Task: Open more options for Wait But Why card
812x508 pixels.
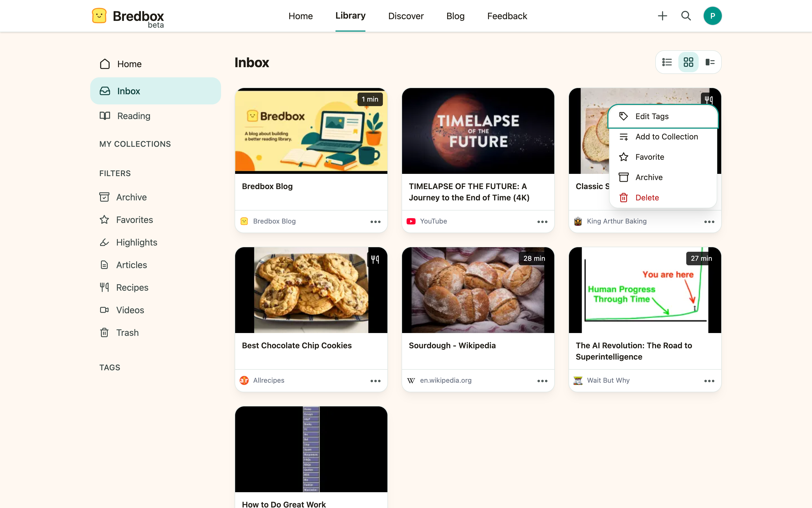Action: point(709,381)
